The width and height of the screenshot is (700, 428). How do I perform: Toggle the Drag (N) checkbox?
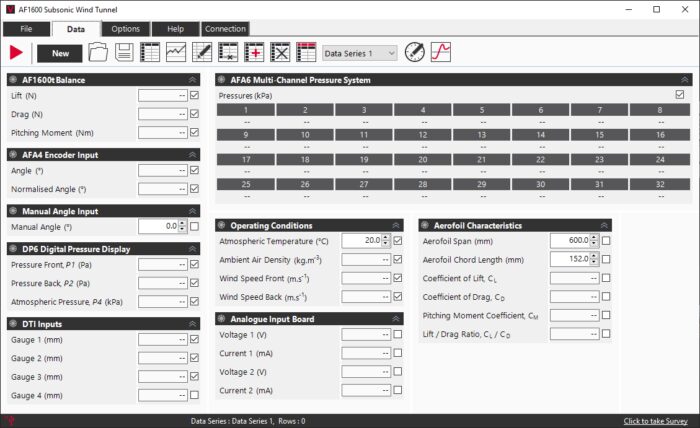point(194,114)
